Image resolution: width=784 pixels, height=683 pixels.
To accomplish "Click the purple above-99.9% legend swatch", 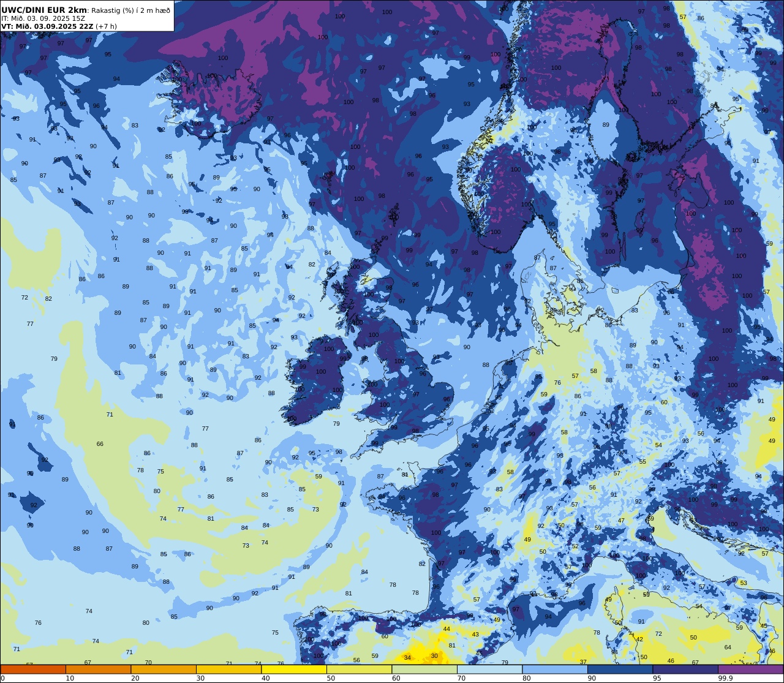I will (x=750, y=670).
